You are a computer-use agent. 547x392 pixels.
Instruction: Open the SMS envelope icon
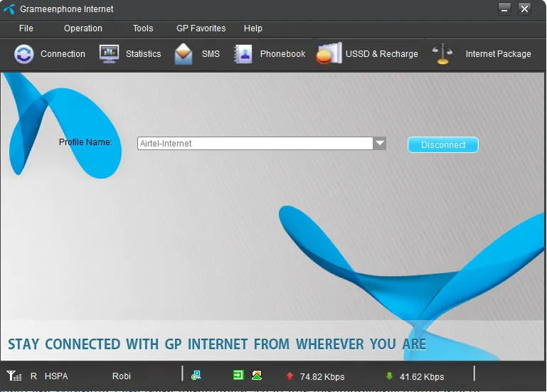(x=184, y=54)
